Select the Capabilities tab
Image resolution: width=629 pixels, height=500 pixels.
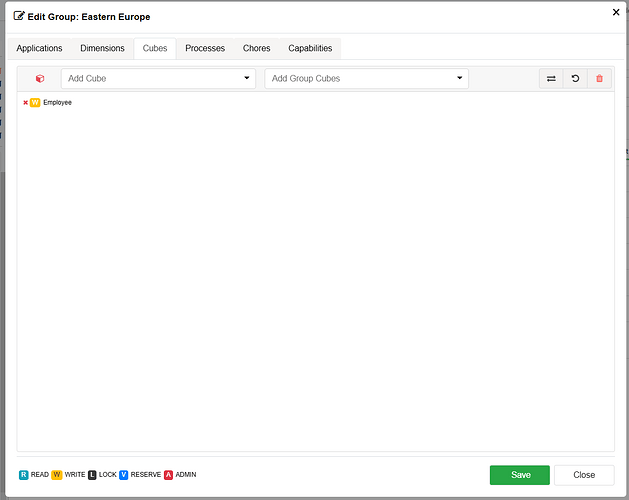tap(310, 49)
